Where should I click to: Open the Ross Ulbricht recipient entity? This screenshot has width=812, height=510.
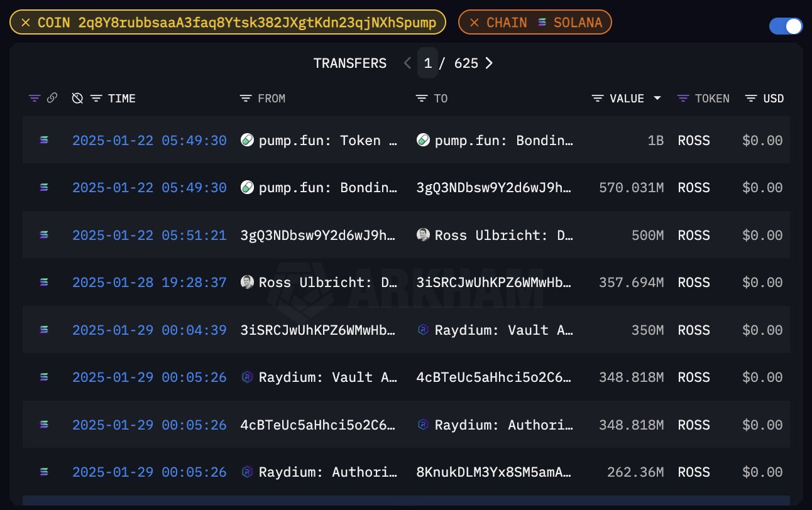(x=504, y=236)
